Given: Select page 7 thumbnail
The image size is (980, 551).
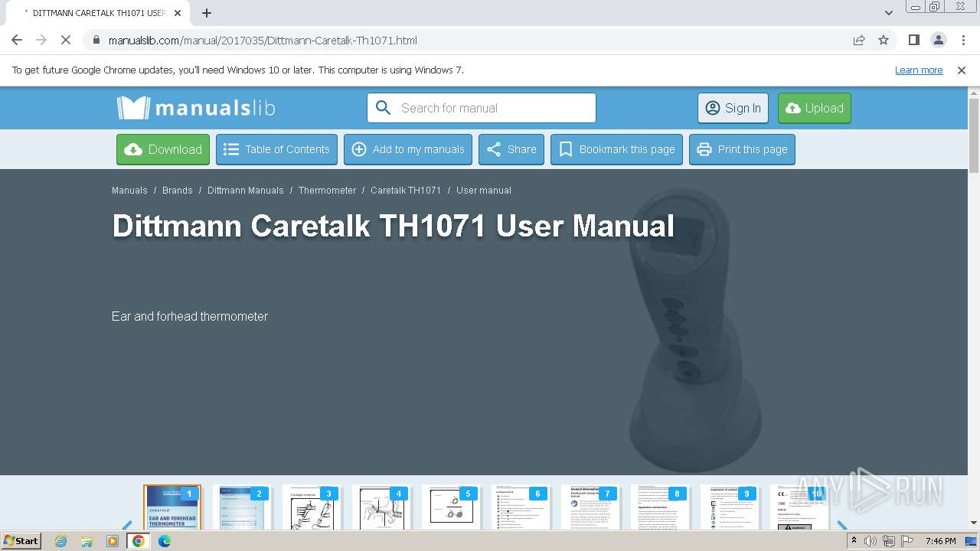Looking at the screenshot, I should pos(590,507).
